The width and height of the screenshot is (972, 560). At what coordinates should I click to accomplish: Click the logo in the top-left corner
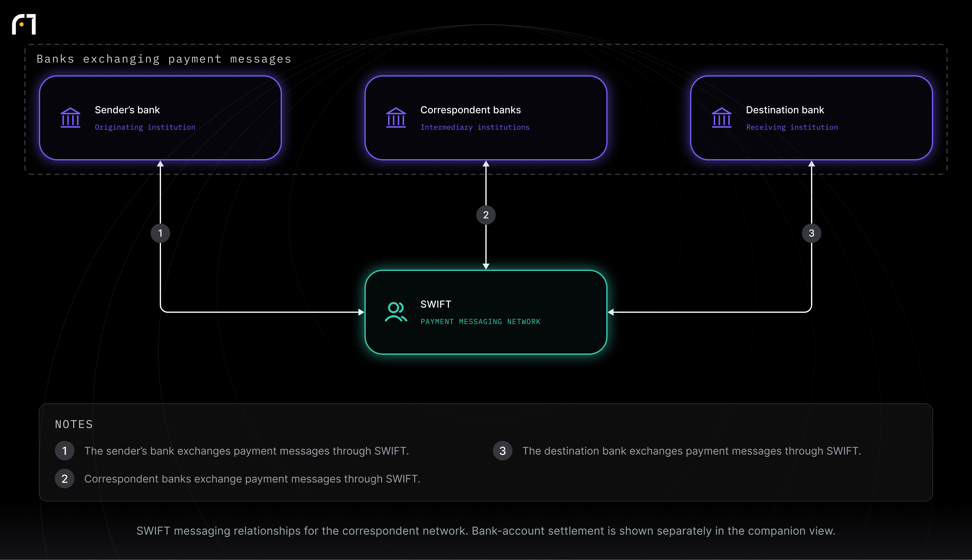(24, 24)
